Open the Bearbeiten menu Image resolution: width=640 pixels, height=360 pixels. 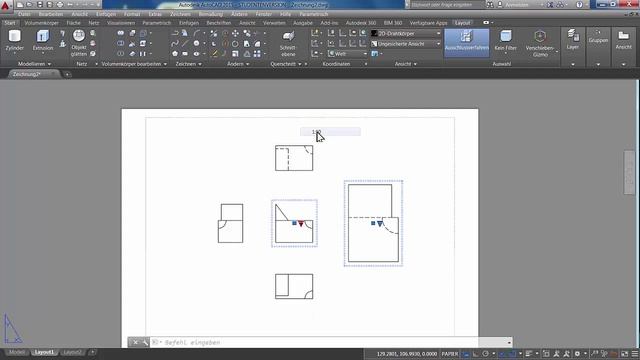(51, 14)
